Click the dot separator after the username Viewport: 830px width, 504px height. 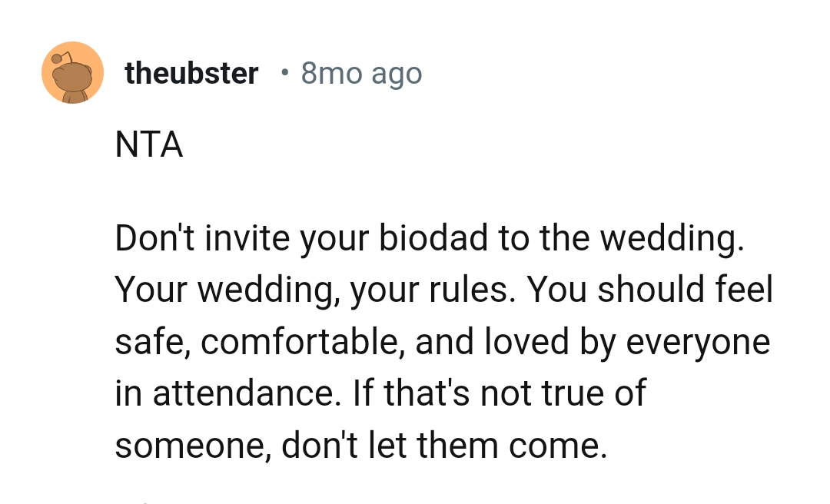coord(284,73)
